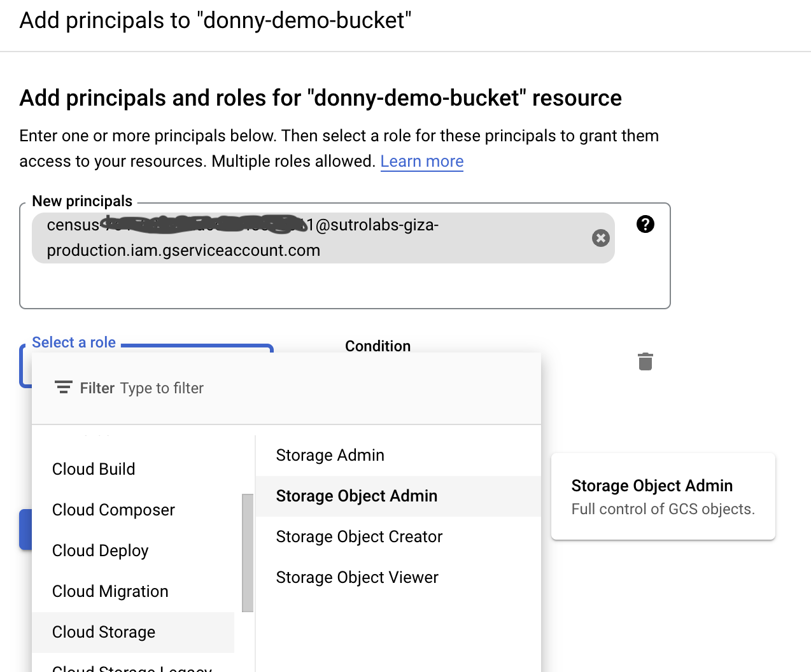Select the Storage Admin role
The width and height of the screenshot is (811, 672).
click(x=330, y=455)
